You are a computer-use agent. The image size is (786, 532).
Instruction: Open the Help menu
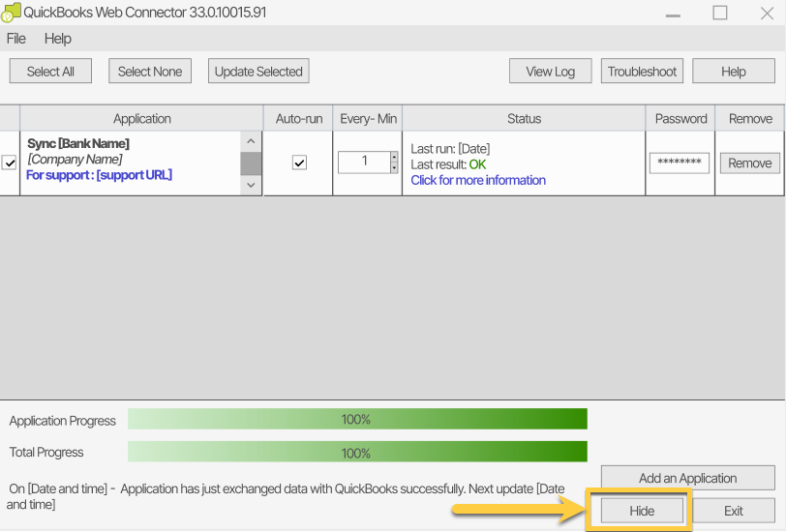pyautogui.click(x=58, y=39)
